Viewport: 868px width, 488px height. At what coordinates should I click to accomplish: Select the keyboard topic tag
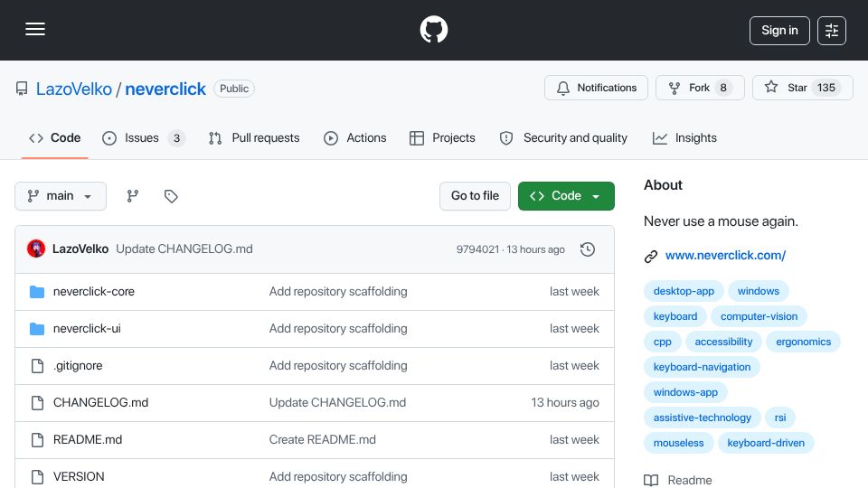point(675,316)
